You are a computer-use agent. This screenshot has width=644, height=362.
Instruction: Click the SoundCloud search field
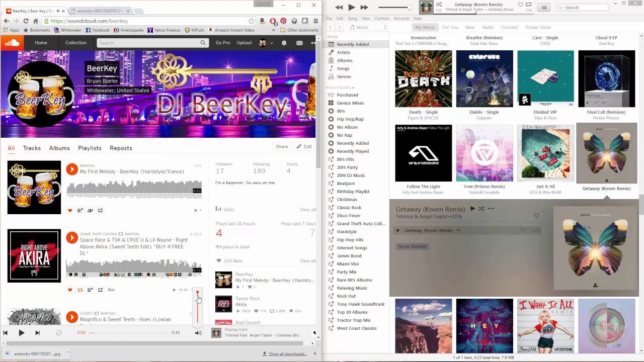pyautogui.click(x=152, y=43)
